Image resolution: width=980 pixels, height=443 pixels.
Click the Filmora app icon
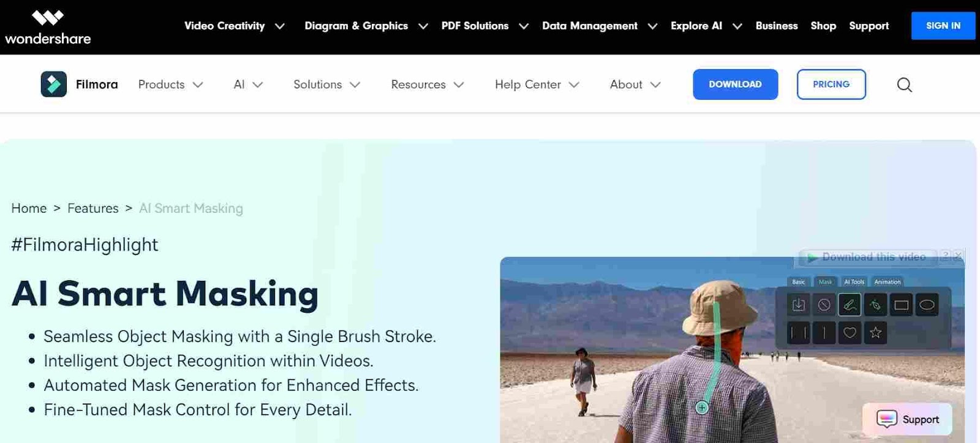tap(54, 84)
